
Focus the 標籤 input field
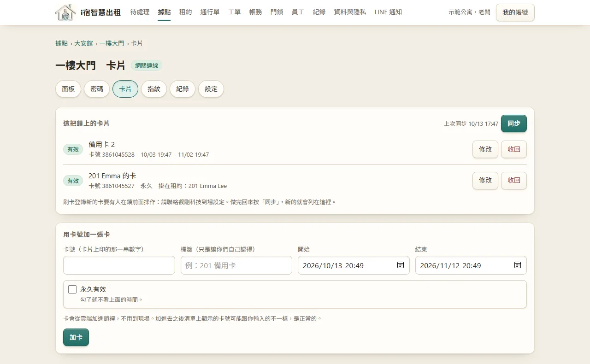pyautogui.click(x=236, y=265)
